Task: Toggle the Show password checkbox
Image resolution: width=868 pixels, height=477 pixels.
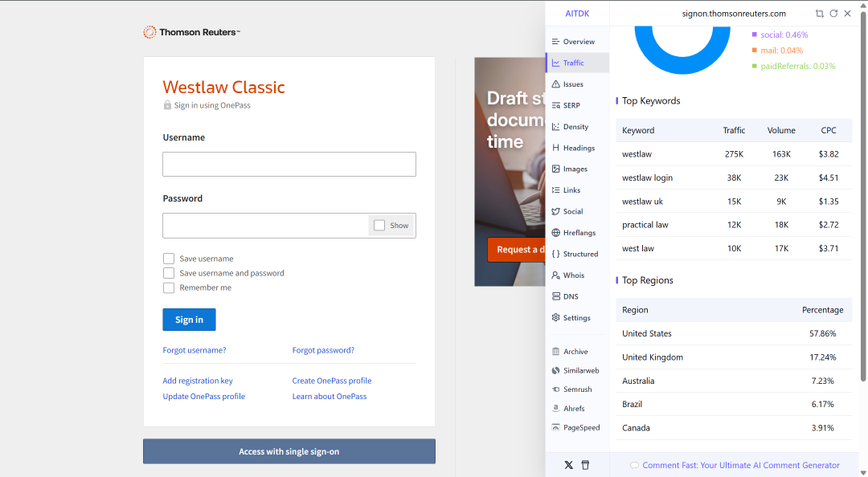Action: [379, 225]
